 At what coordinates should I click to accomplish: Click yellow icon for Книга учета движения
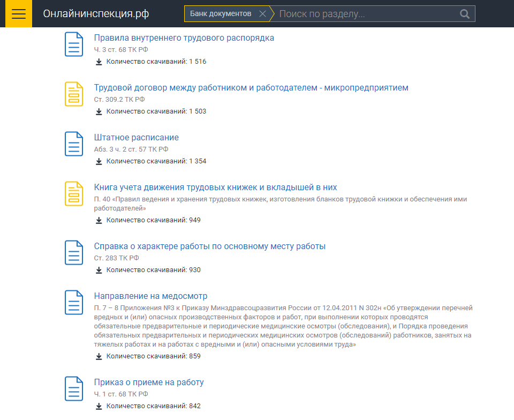click(x=74, y=193)
